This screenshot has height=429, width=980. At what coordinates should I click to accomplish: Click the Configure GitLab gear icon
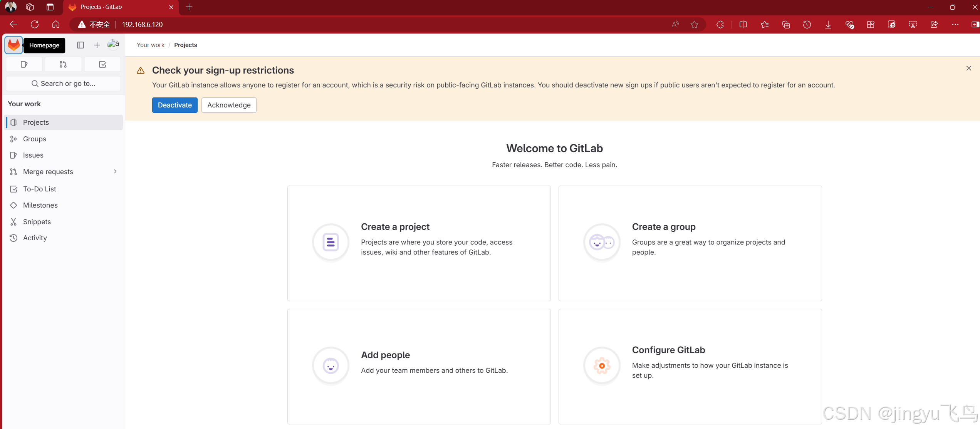coord(602,365)
